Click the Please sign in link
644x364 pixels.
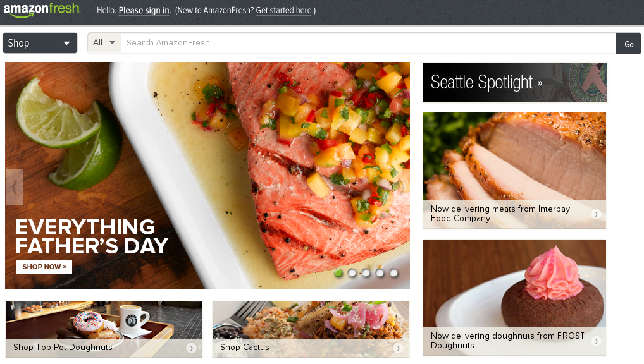click(144, 11)
